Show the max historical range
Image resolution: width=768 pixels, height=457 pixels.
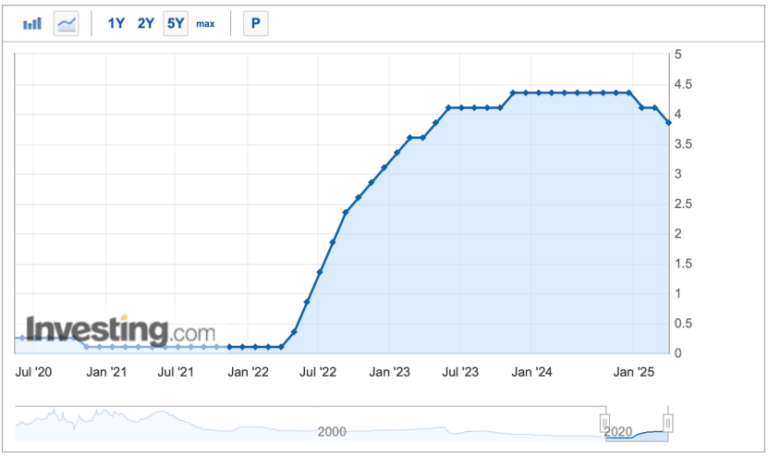pos(205,24)
